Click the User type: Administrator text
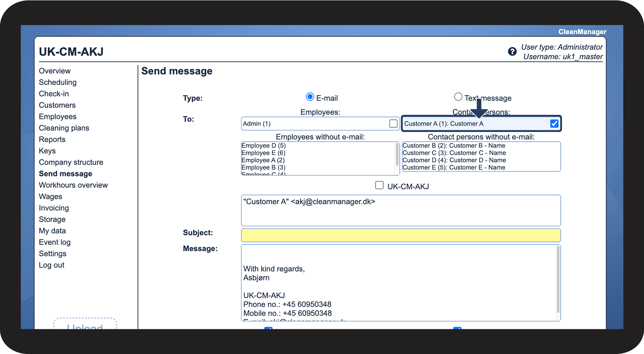The width and height of the screenshot is (644, 354). pos(562,47)
